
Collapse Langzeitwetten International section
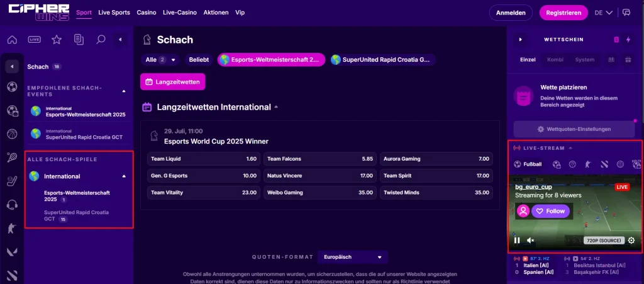pyautogui.click(x=277, y=107)
